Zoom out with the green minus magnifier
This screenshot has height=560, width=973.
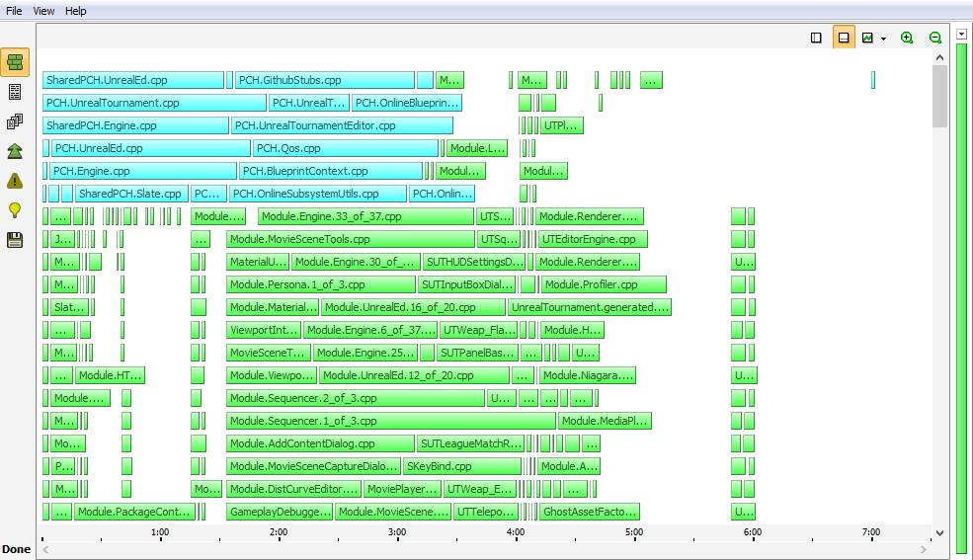click(934, 38)
